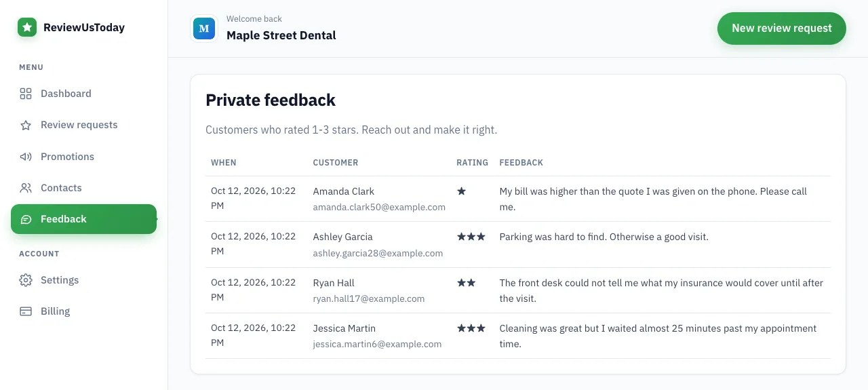
Task: Open the Promotions page
Action: [x=83, y=157]
